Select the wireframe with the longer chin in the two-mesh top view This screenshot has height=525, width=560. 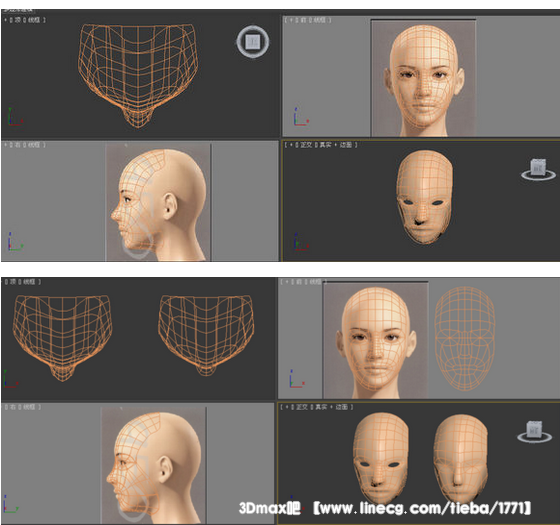point(63,338)
